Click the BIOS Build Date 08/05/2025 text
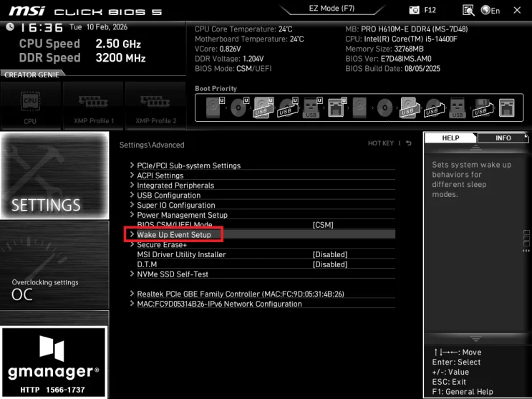Image resolution: width=532 pixels, height=399 pixels. 392,69
